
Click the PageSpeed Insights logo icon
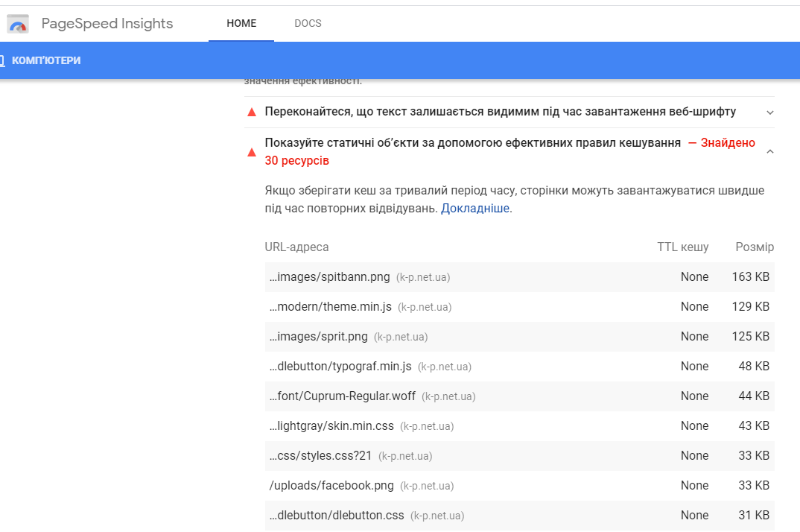click(x=17, y=24)
